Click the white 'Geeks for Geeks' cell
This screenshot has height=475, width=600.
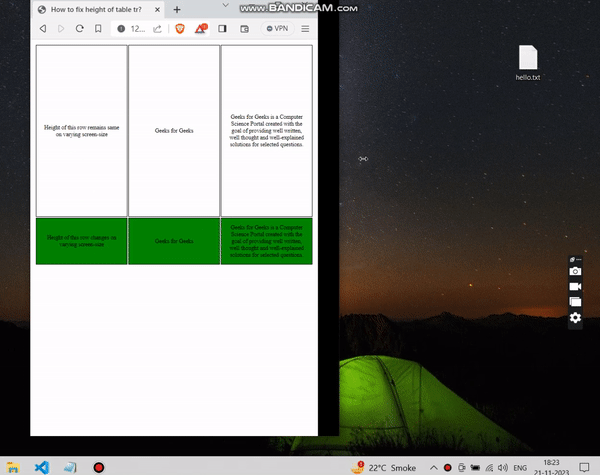[174, 131]
